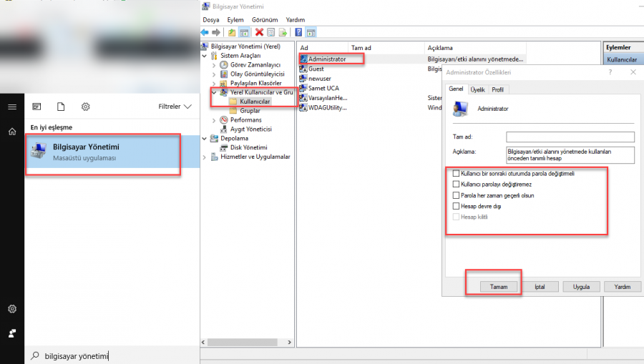The image size is (644, 364).
Task: Open the Start menu hamburger icon
Action: click(x=12, y=107)
